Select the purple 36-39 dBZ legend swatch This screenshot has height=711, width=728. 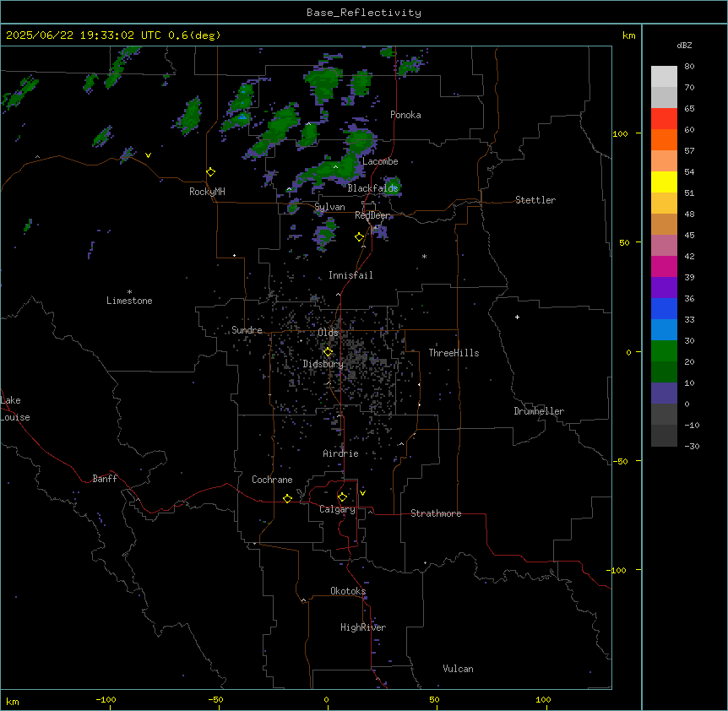664,288
